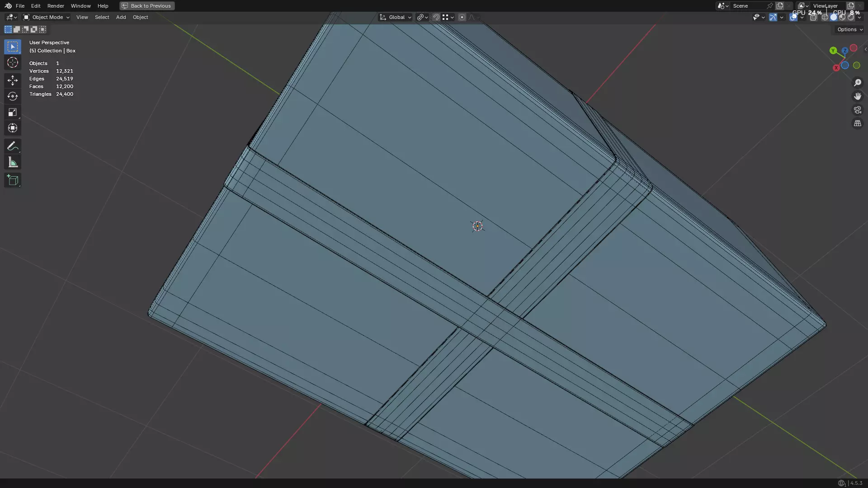
Task: Click the object origin point on mesh
Action: (x=477, y=226)
